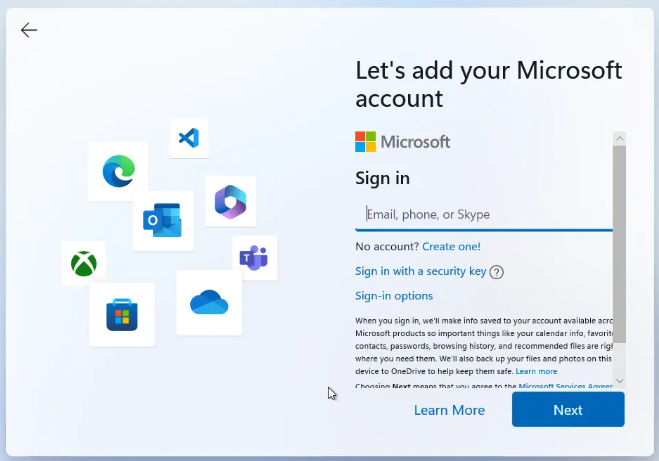
Task: Click the Microsoft Store icon
Action: coord(122,315)
